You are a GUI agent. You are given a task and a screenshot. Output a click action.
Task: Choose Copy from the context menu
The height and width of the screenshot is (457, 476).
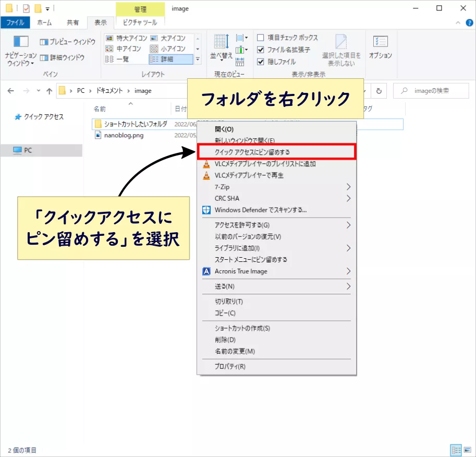click(x=276, y=314)
